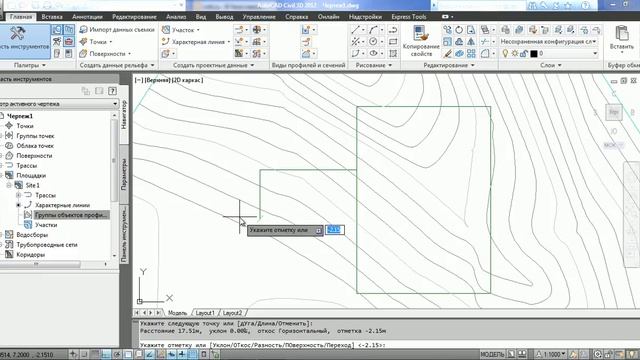Click the view cube top face
This screenshot has width=640, height=360.
click(x=614, y=112)
